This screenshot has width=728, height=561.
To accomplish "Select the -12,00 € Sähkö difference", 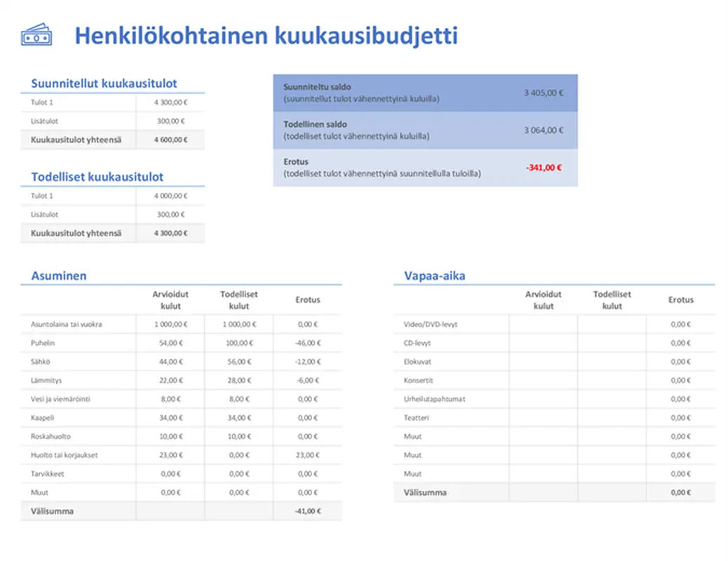I will (x=308, y=361).
